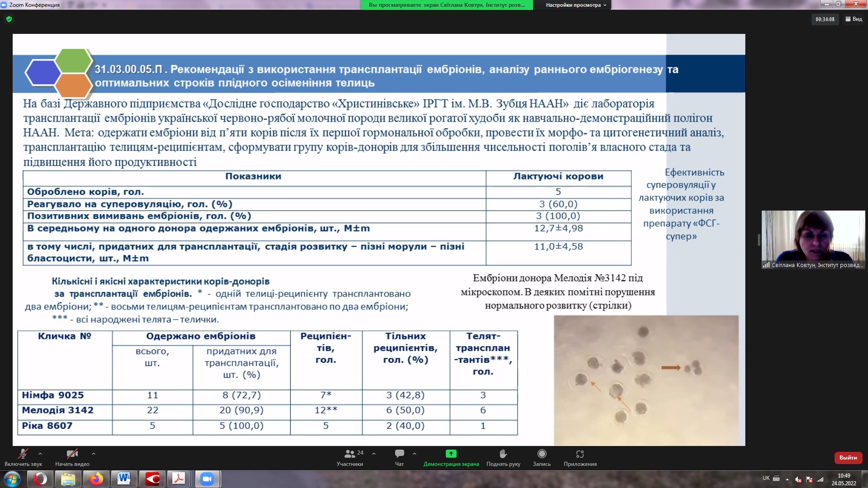Click cell 12** recipients value

[326, 410]
